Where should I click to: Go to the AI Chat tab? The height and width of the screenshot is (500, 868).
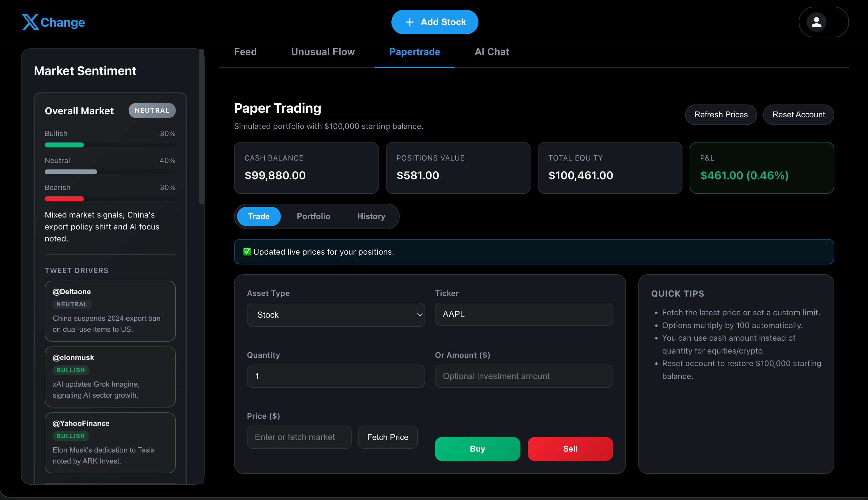point(492,52)
